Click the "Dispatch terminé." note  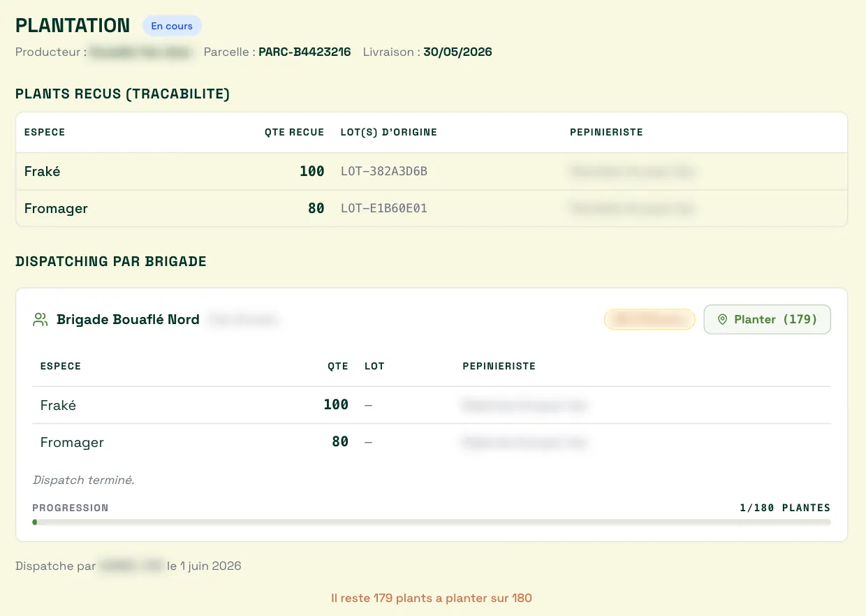[83, 481]
